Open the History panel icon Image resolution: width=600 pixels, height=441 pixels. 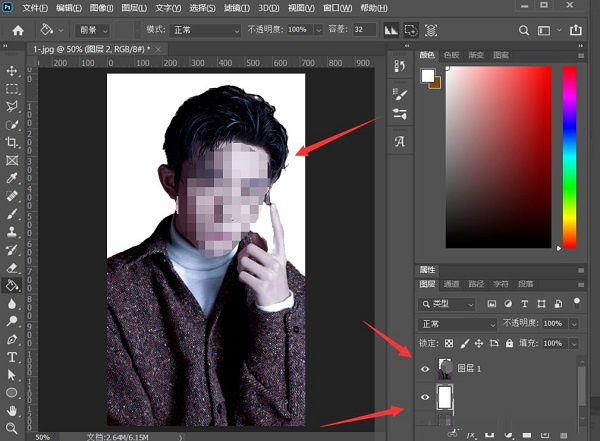[400, 66]
